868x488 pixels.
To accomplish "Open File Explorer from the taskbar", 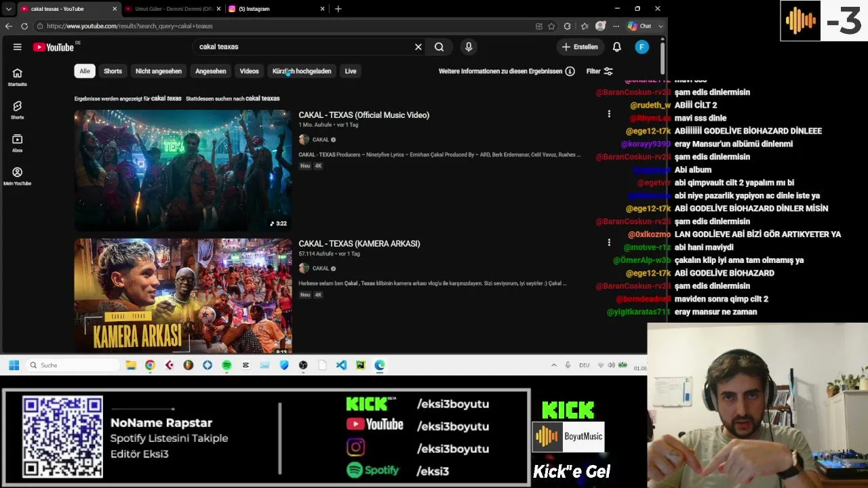I will (131, 365).
